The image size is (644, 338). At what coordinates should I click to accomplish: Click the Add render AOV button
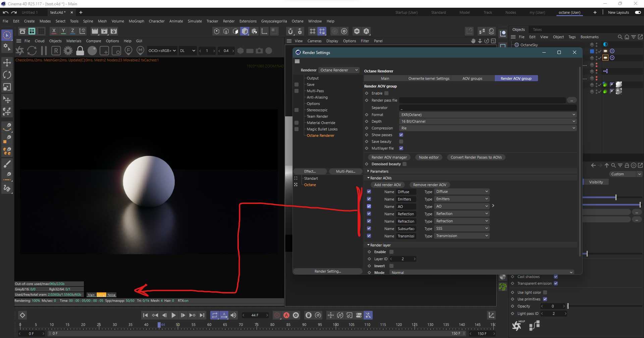387,185
